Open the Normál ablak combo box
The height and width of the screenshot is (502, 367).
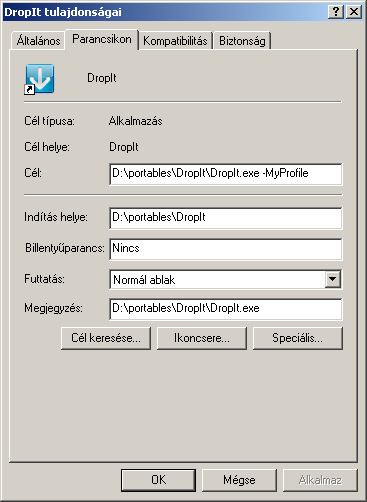click(226, 279)
